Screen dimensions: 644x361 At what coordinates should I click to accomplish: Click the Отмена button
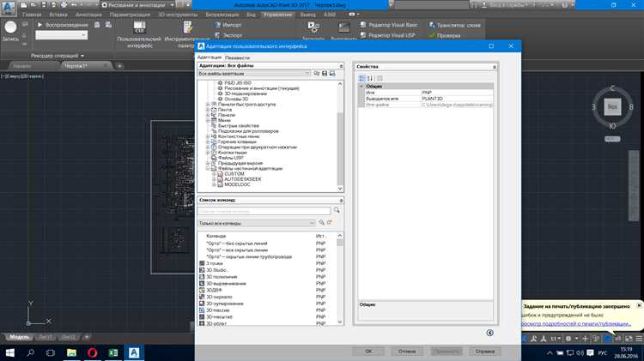(407, 352)
